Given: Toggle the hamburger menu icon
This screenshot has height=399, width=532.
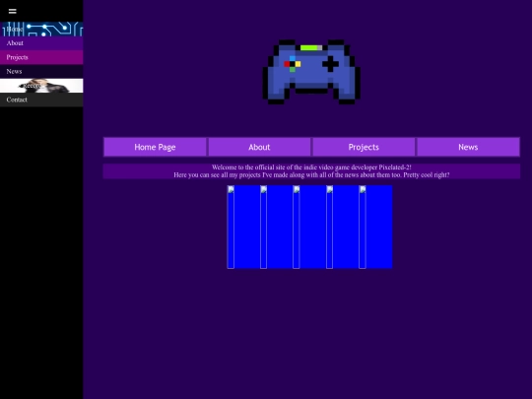Looking at the screenshot, I should click(12, 11).
